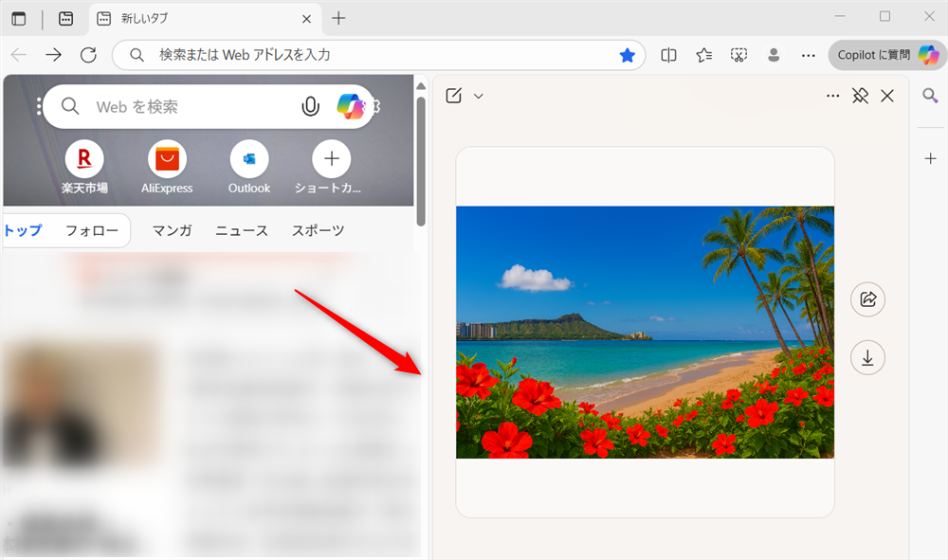Start a Web capture with the scissors icon

[x=738, y=55]
